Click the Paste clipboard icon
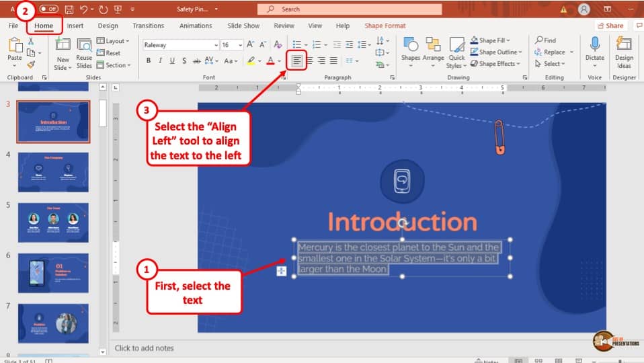Screen dimensions: 644x363 pyautogui.click(x=15, y=45)
